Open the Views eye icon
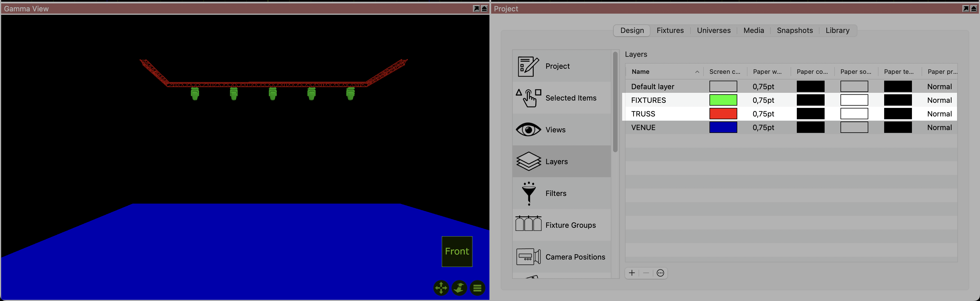This screenshot has width=980, height=301. click(x=528, y=130)
